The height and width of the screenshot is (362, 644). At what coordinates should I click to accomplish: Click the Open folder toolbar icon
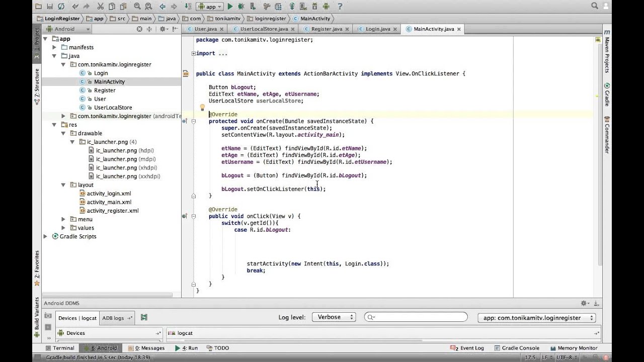click(x=39, y=7)
